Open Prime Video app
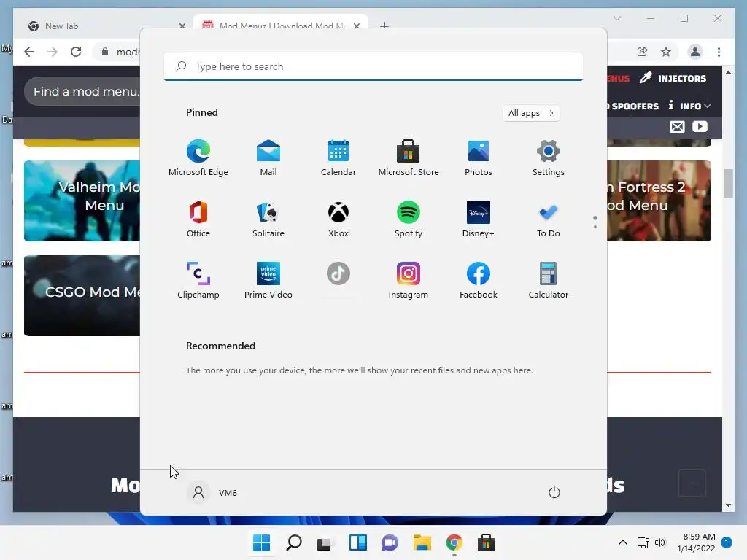The image size is (747, 560). pos(268,281)
